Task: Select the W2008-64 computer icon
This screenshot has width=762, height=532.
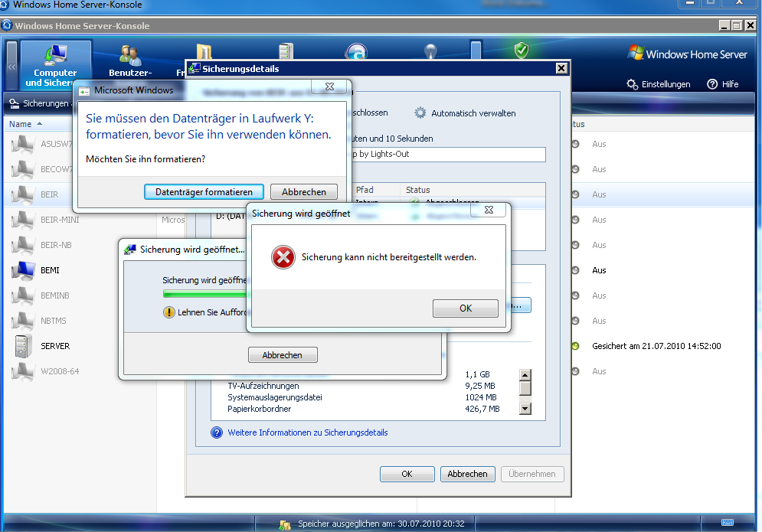Action: click(23, 371)
